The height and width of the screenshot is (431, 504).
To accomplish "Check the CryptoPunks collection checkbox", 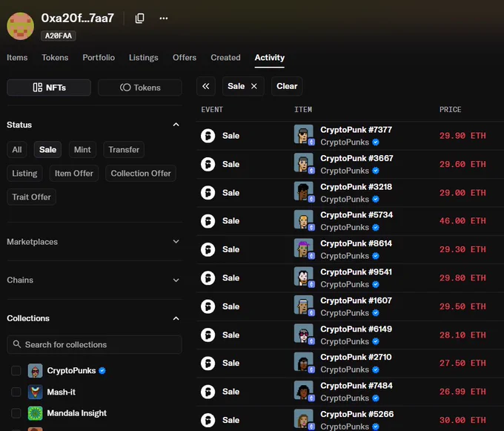I will coord(16,370).
